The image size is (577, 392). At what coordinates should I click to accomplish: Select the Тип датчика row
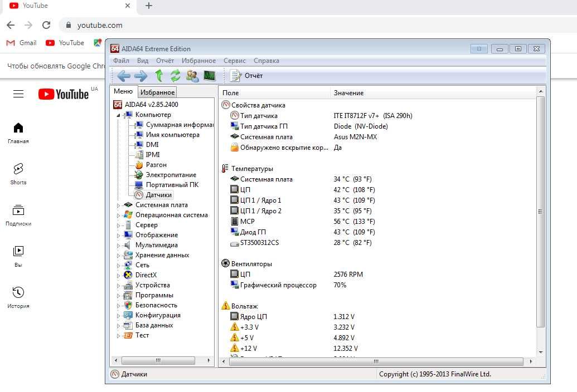pyautogui.click(x=377, y=116)
